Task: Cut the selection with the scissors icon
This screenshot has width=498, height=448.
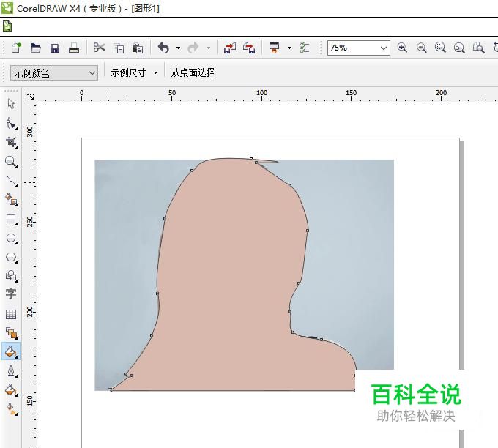Action: tap(100, 48)
